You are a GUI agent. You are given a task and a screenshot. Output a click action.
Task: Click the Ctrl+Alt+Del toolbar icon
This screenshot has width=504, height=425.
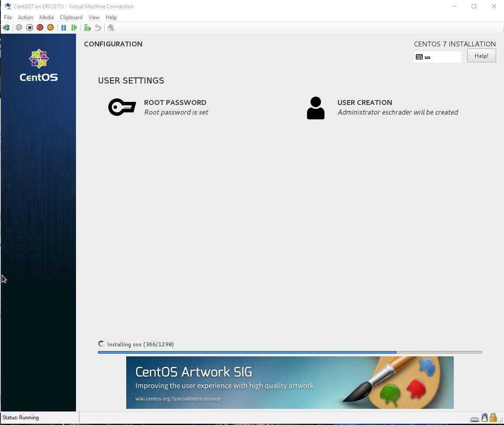6,28
